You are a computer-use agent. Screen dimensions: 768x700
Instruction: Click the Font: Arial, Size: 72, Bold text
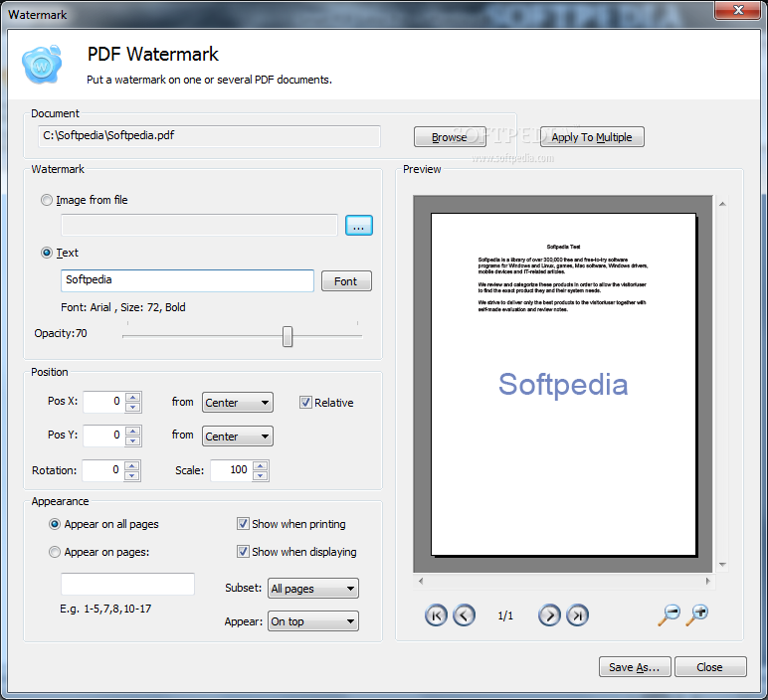(x=123, y=307)
